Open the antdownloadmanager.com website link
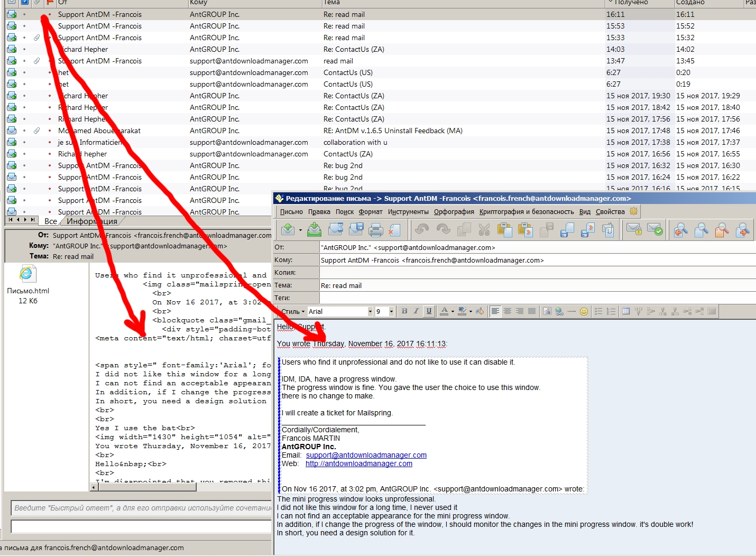The image size is (756, 557). pos(358,463)
